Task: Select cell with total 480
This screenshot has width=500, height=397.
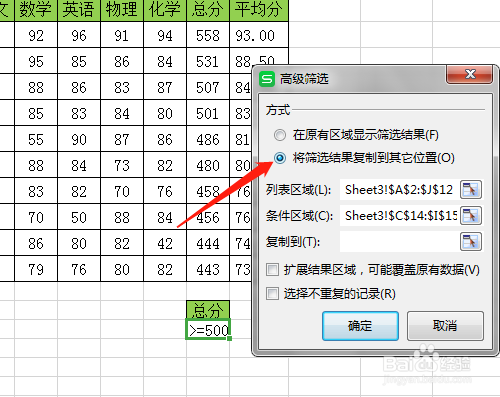Action: pyautogui.click(x=208, y=165)
